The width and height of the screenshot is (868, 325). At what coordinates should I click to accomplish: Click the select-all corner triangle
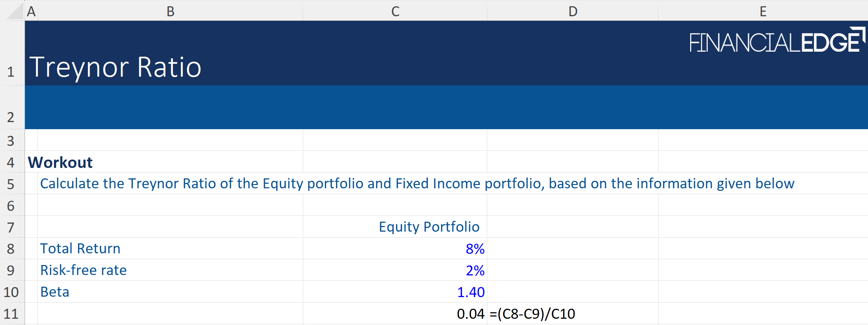point(15,11)
